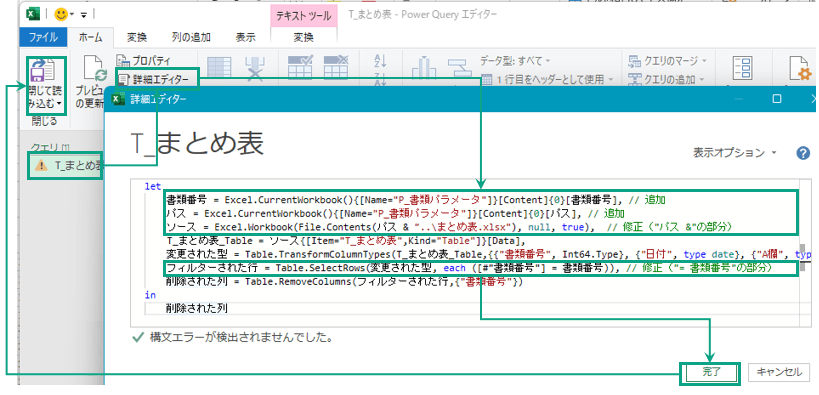819x395 pixels.
Task: Maximize the Advanced Editor dialog
Action: [777, 99]
